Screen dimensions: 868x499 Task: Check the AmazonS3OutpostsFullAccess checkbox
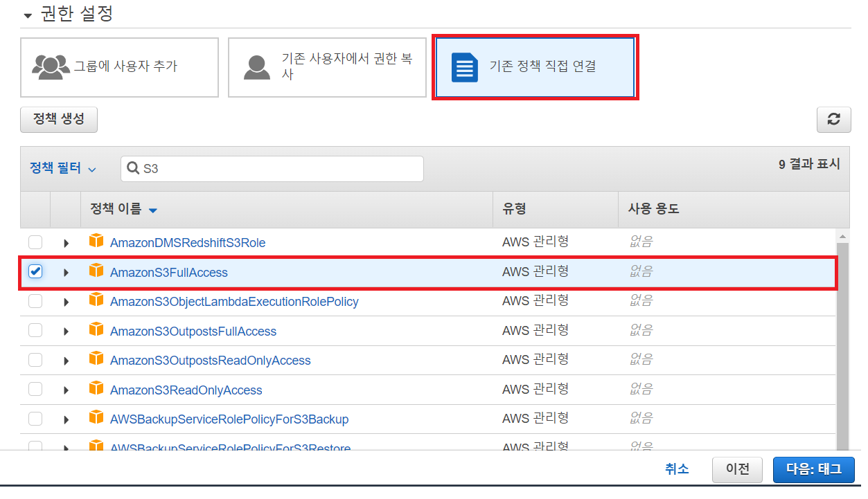(x=35, y=331)
